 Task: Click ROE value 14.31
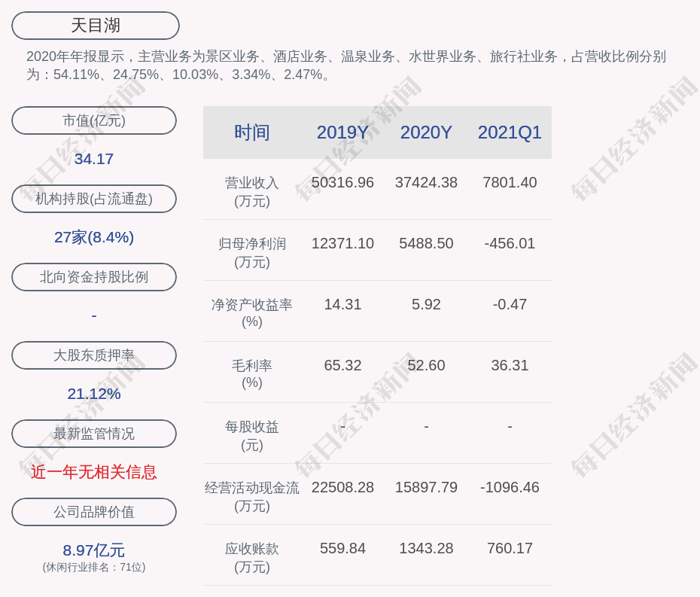click(x=343, y=305)
